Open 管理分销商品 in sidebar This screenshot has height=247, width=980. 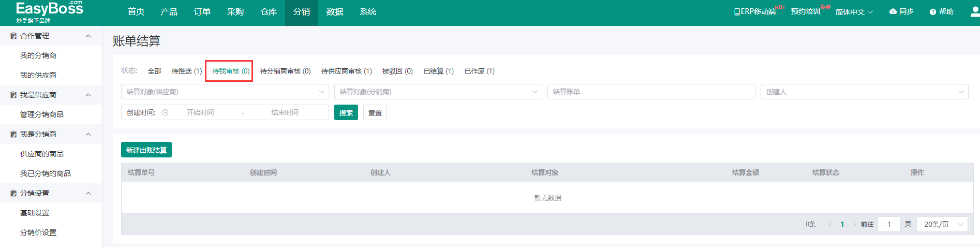42,114
